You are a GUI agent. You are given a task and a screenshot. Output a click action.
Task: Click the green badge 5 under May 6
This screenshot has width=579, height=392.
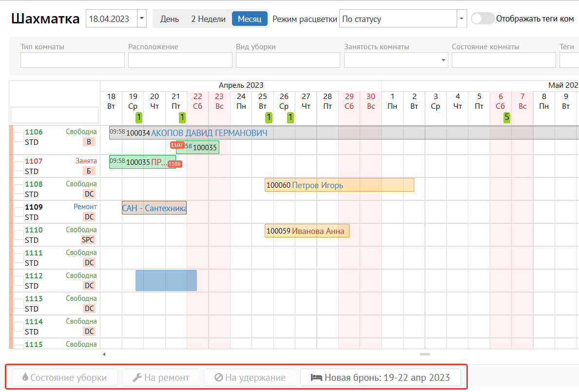507,118
